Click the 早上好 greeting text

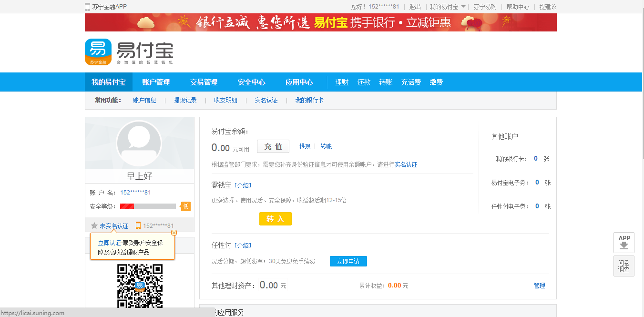139,176
